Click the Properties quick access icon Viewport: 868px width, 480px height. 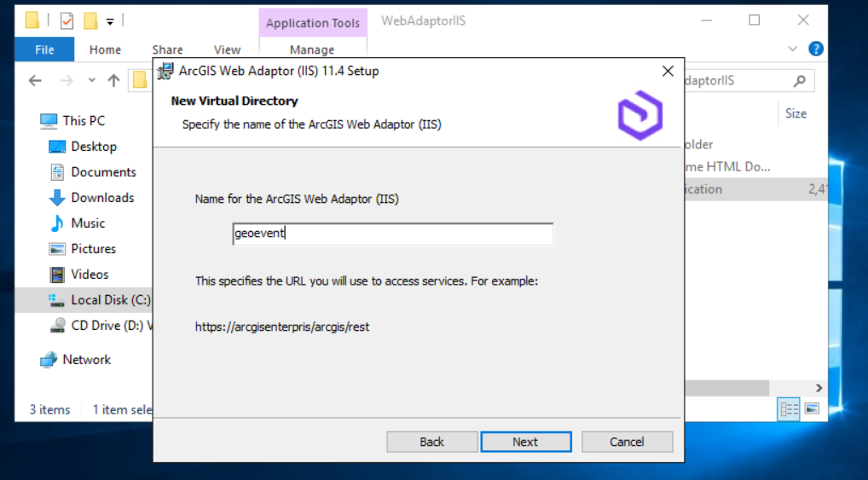(x=67, y=21)
